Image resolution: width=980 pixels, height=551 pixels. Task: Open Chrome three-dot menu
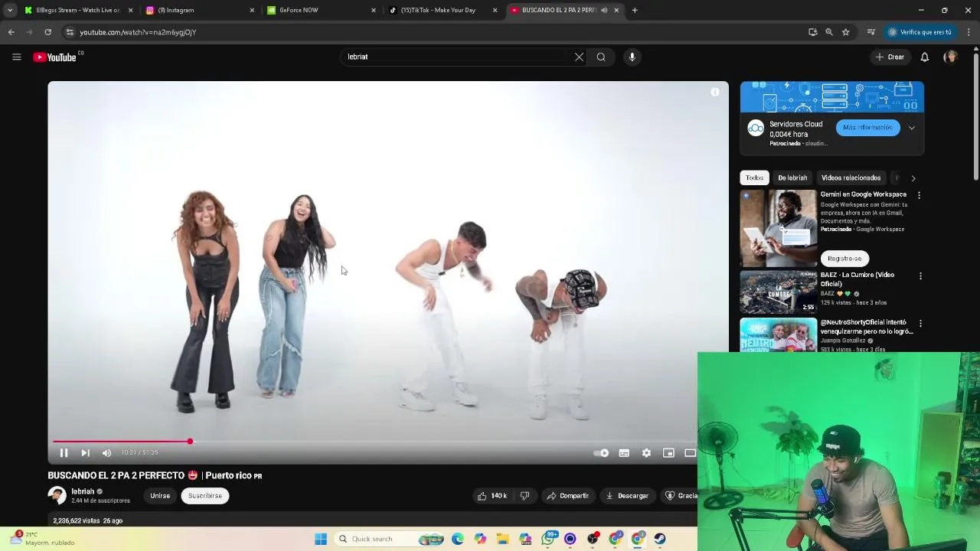[969, 32]
